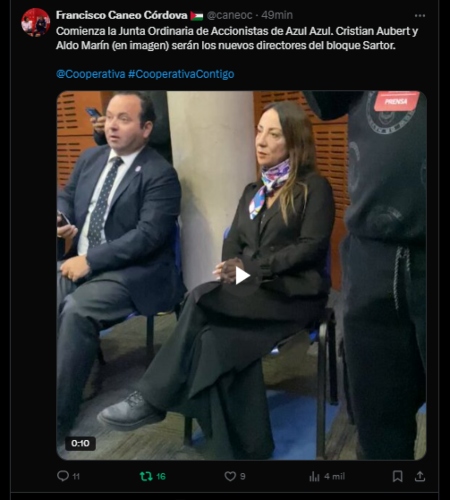This screenshot has width=450, height=500.
Task: Open the reply comment icon
Action: 63,476
